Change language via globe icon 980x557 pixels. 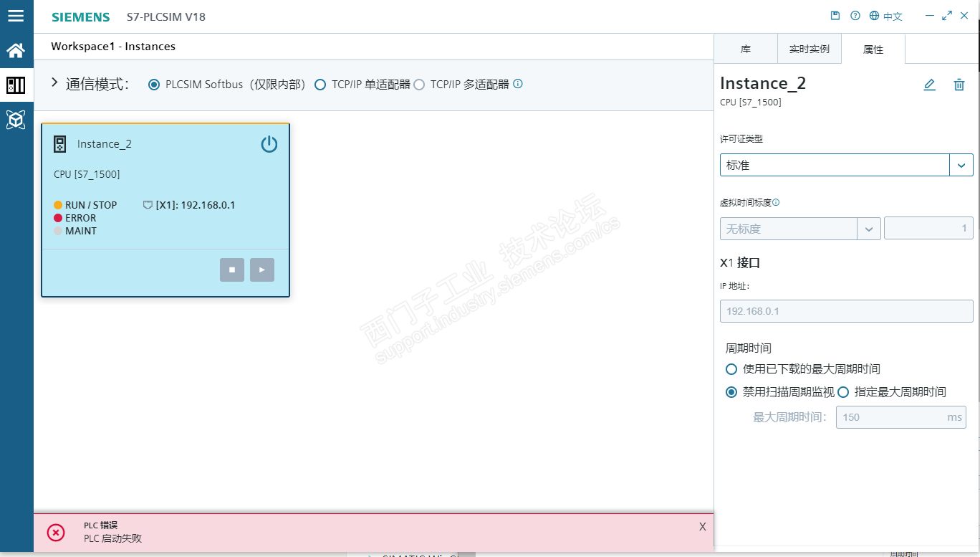pos(874,16)
